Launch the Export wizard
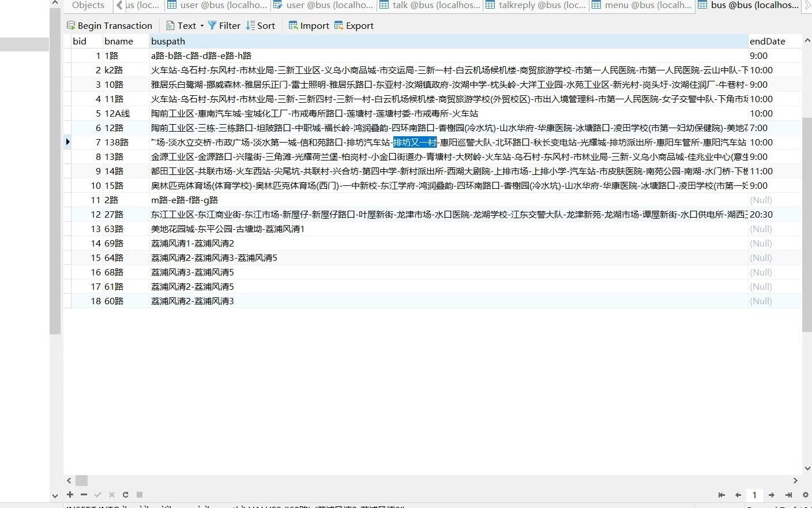This screenshot has width=812, height=508. (354, 25)
